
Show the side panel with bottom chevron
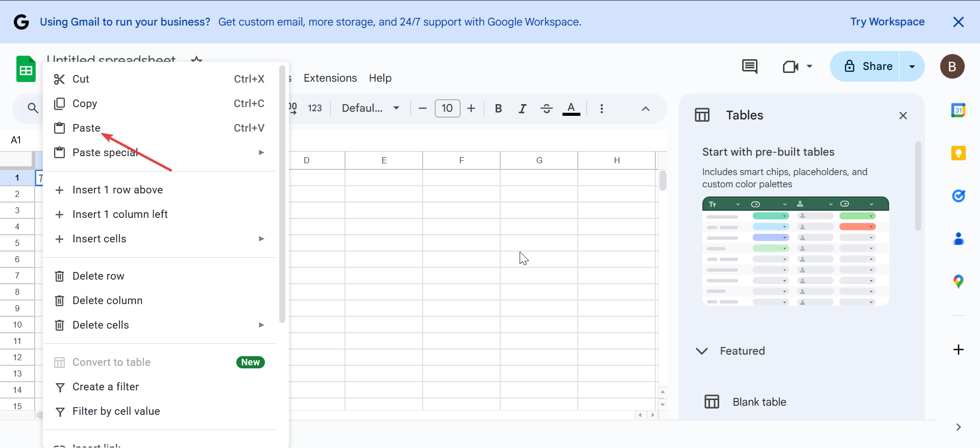coord(958,427)
